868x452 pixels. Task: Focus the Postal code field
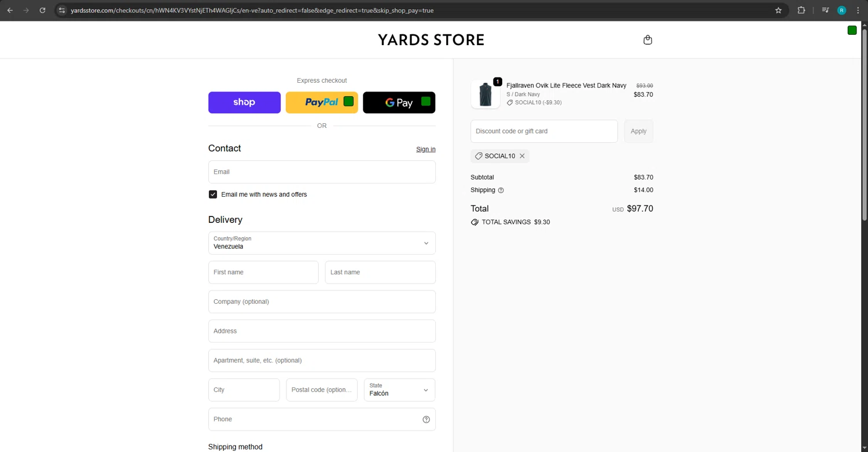pyautogui.click(x=322, y=390)
